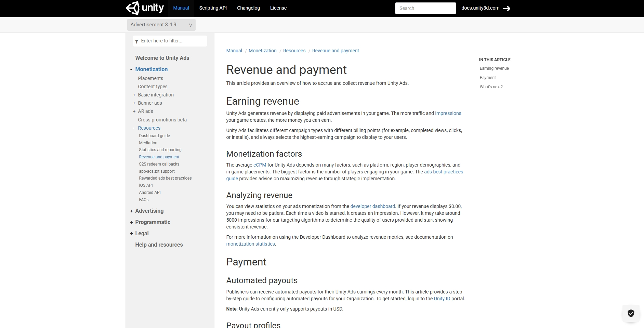Image resolution: width=644 pixels, height=328 pixels.
Task: Open the Banner ads page
Action: tap(150, 103)
